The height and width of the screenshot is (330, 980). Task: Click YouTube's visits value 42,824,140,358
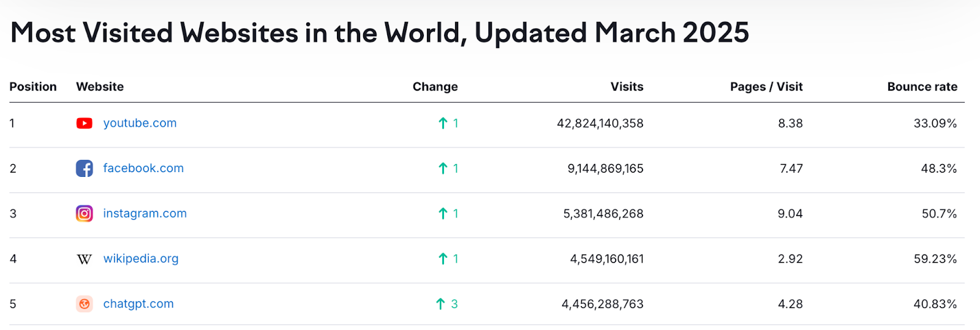pos(600,123)
